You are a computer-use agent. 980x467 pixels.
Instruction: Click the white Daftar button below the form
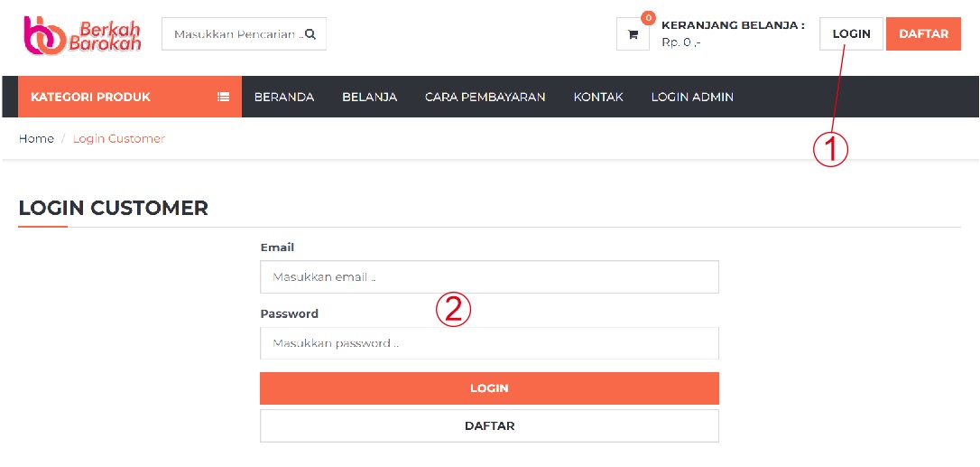pos(489,425)
